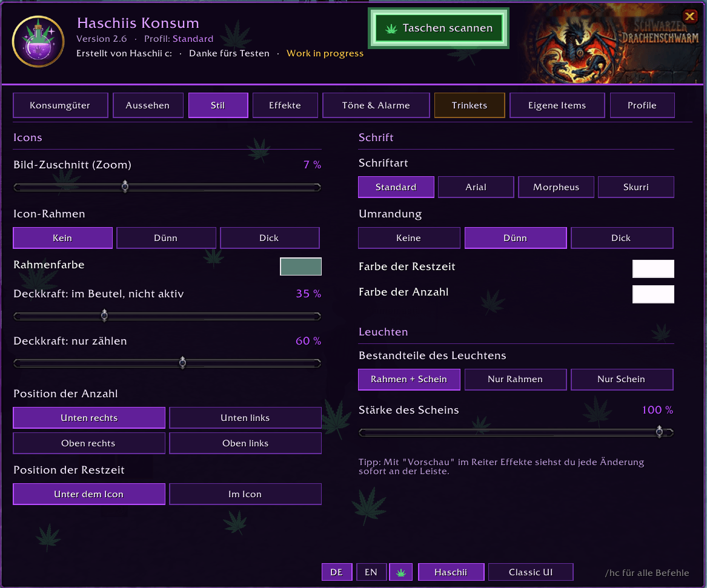Open the Töne & Alarme tab
Image resolution: width=707 pixels, height=588 pixels.
tap(376, 105)
